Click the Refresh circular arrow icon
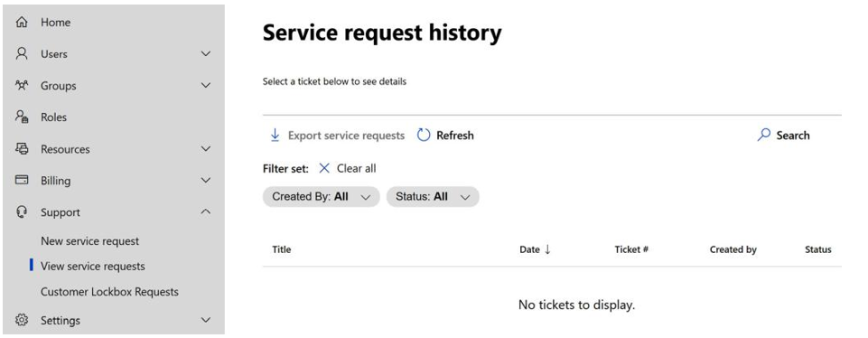 click(x=424, y=136)
